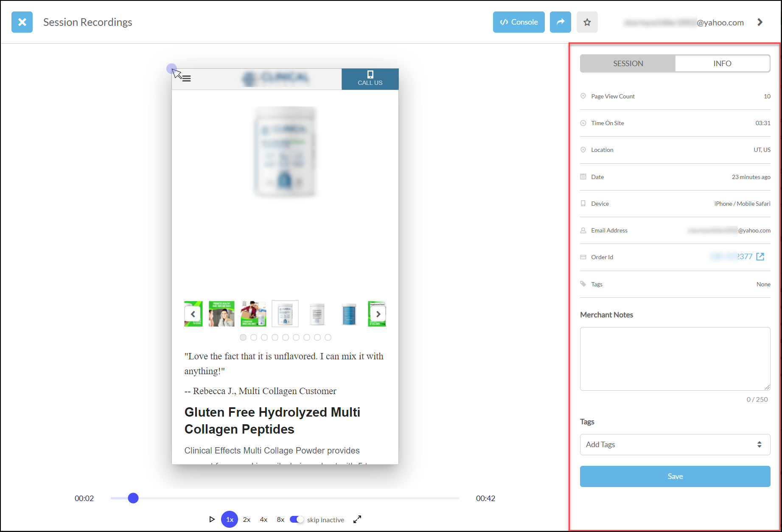The image size is (782, 532).
Task: Open the Console button
Action: (x=519, y=22)
